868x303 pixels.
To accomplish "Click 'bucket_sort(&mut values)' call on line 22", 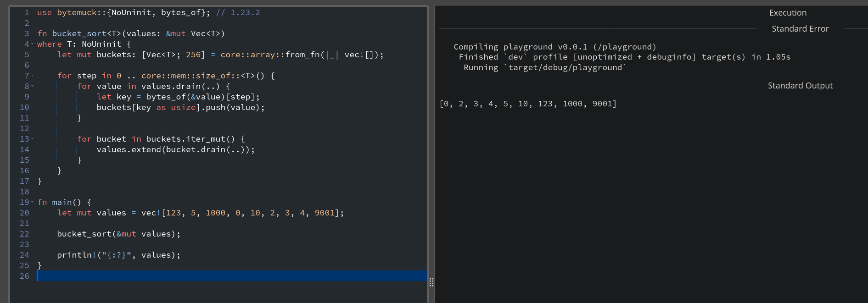I will pyautogui.click(x=116, y=234).
